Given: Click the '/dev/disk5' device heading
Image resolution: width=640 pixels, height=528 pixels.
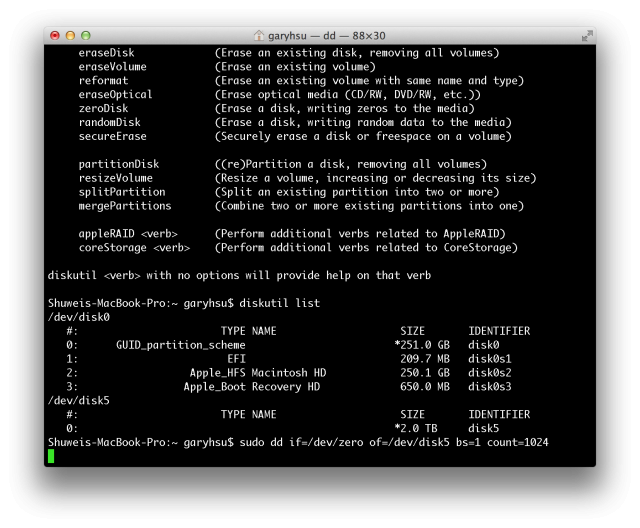Looking at the screenshot, I should click(79, 400).
